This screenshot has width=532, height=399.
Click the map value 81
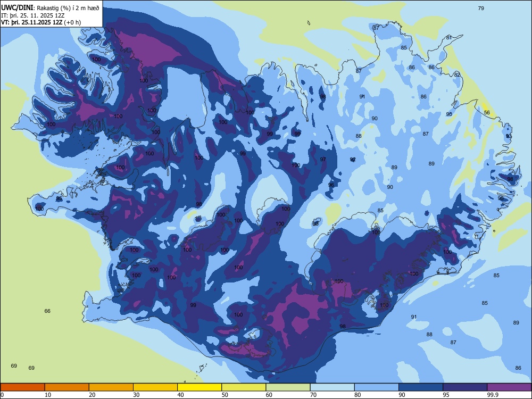449,38
